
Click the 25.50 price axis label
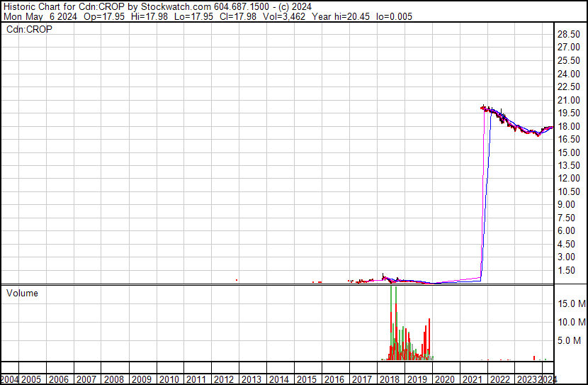569,60
